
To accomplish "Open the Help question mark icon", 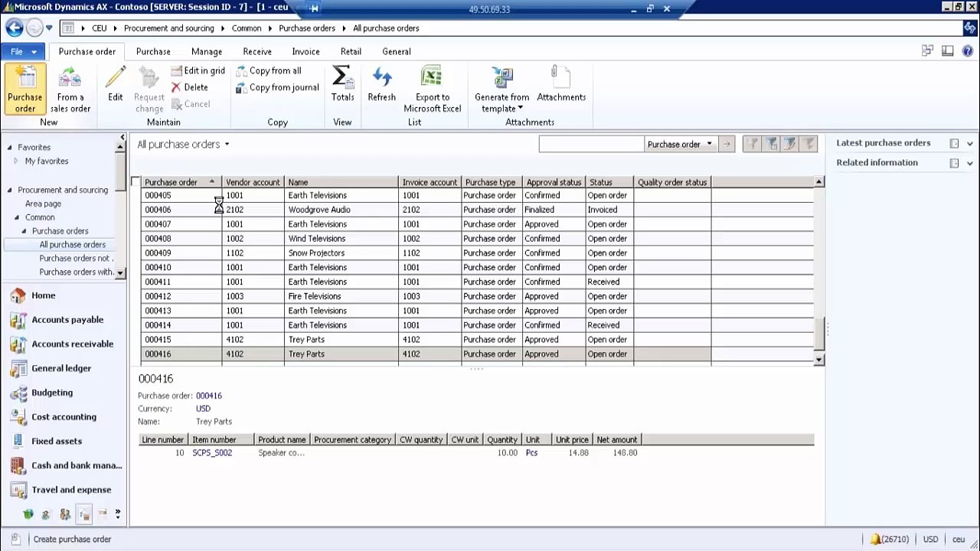I will pyautogui.click(x=969, y=51).
